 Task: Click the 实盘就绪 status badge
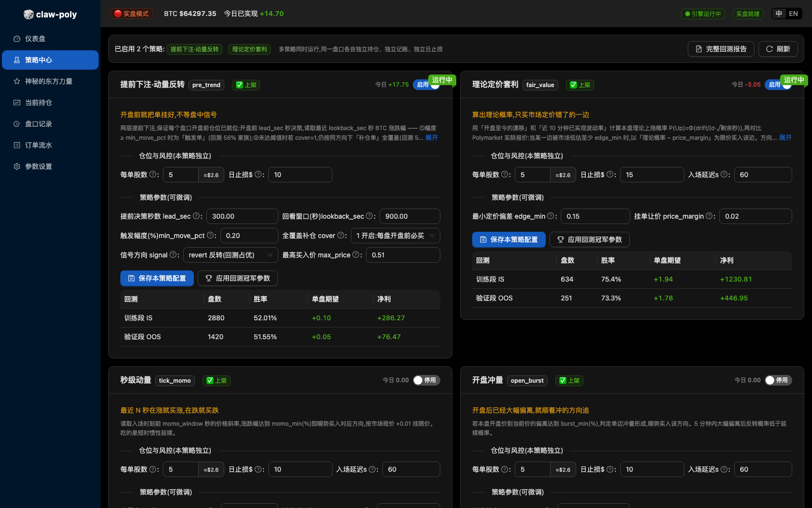[748, 14]
